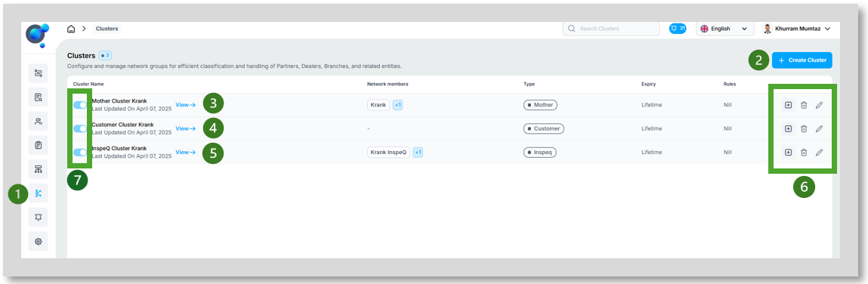Click the Customer type tag
This screenshot has height=284, width=868.
click(x=544, y=128)
